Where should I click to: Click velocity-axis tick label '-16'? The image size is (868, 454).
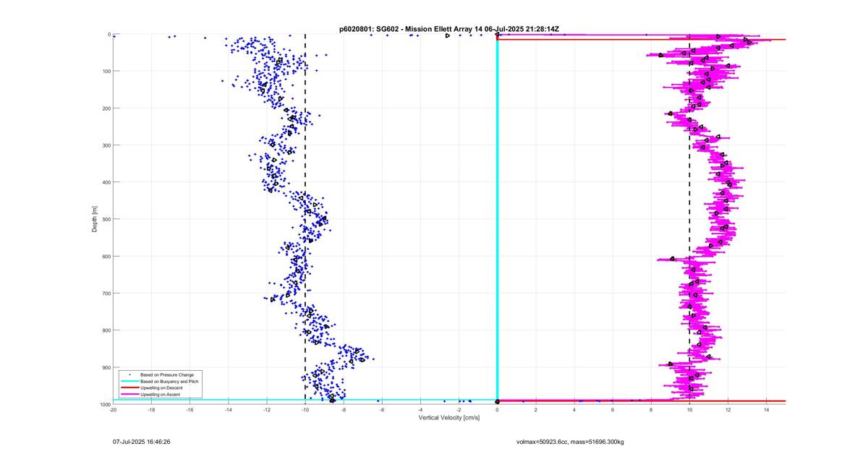click(190, 410)
